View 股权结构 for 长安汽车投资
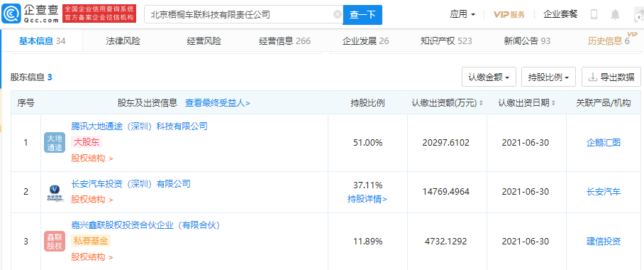The width and height of the screenshot is (644, 270). 92,200
